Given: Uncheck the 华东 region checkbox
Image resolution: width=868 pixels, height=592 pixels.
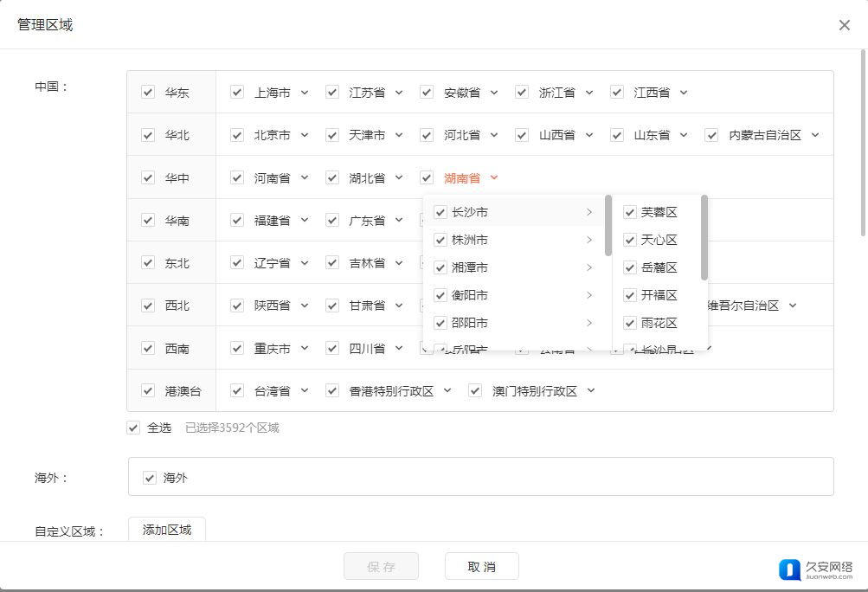Looking at the screenshot, I should pyautogui.click(x=148, y=92).
